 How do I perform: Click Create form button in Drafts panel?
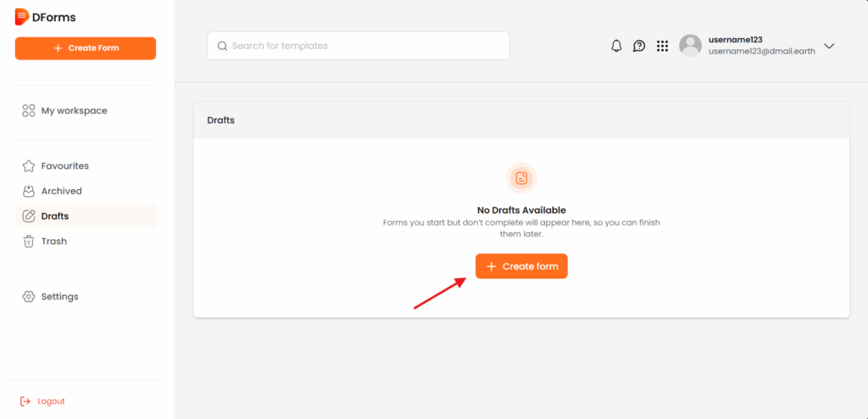pos(521,266)
